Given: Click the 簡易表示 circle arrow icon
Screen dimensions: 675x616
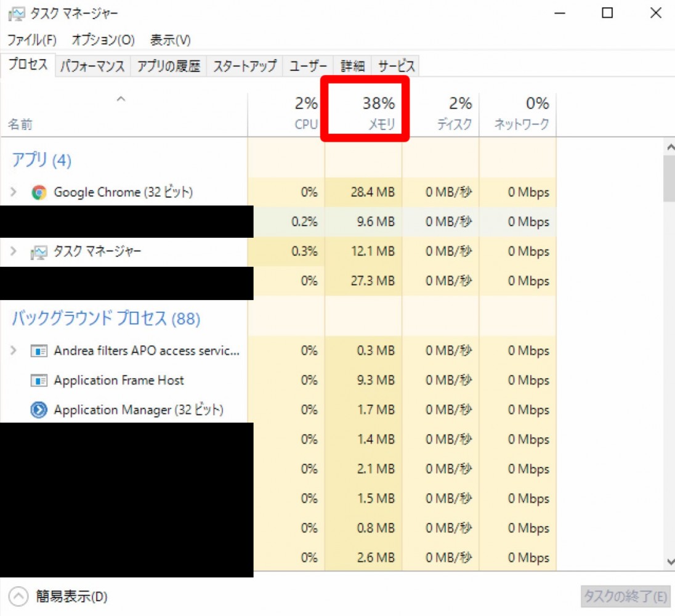Looking at the screenshot, I should [x=18, y=597].
